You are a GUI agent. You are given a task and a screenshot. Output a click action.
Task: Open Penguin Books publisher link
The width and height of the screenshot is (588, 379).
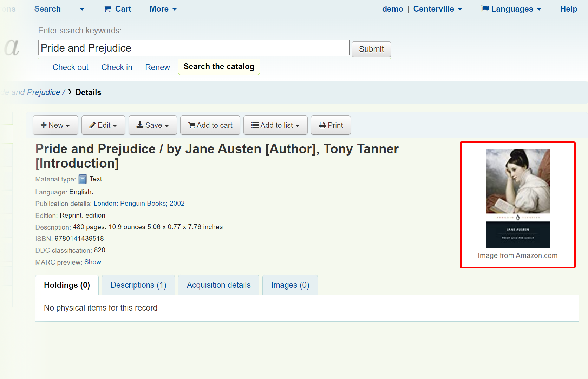coord(144,204)
